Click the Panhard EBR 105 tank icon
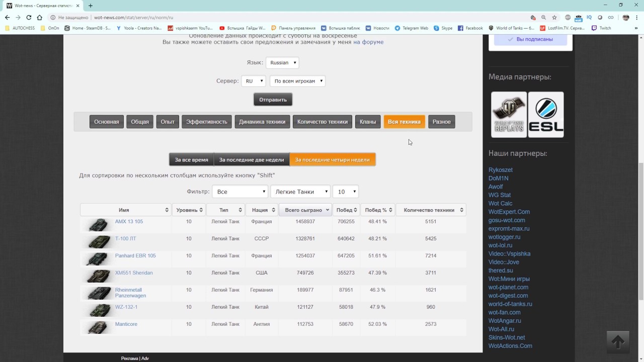The height and width of the screenshot is (362, 644). pos(98,258)
